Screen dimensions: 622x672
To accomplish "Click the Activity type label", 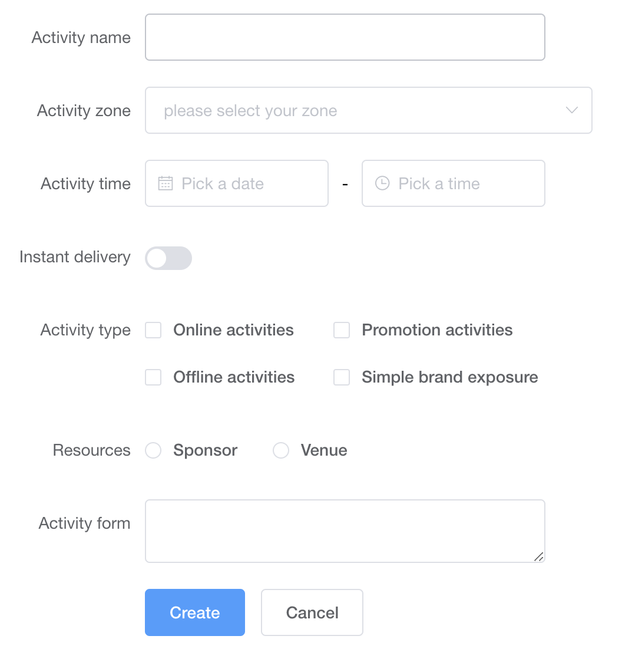I will [x=85, y=330].
